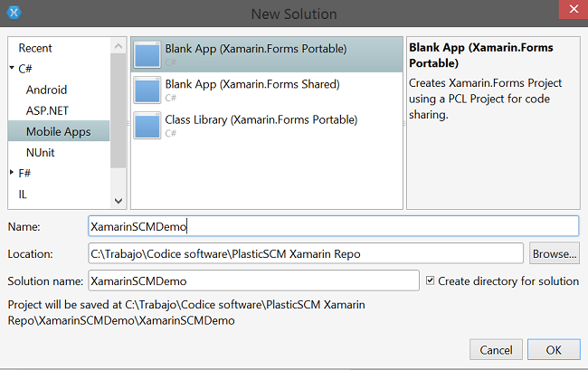The height and width of the screenshot is (370, 588).
Task: Choose the NUnit category
Action: pyautogui.click(x=41, y=153)
